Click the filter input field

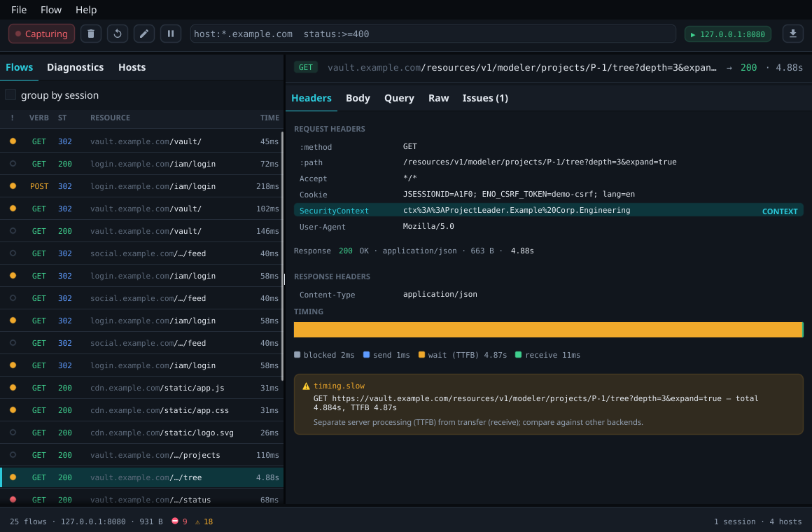(x=433, y=34)
